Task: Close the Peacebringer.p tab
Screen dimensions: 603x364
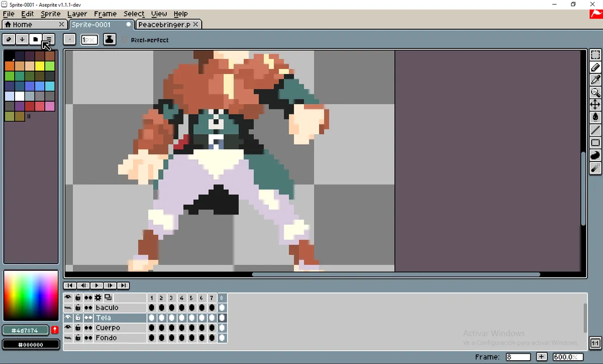Action: [196, 24]
